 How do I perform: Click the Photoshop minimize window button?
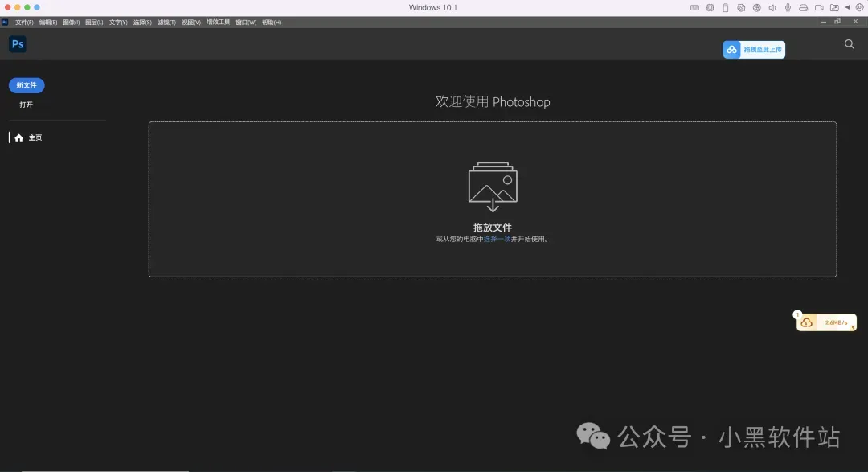[824, 23]
